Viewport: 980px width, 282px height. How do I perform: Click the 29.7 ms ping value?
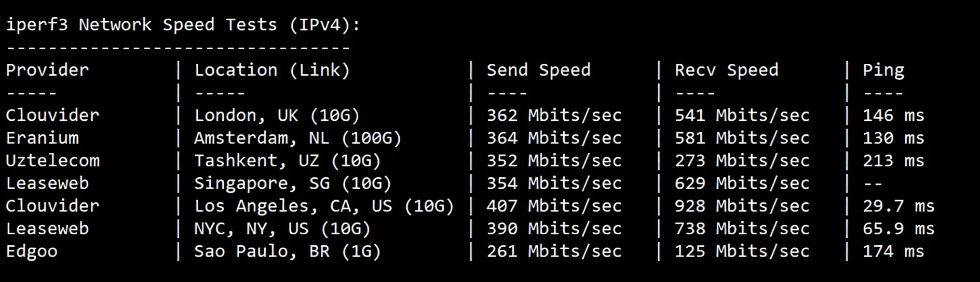coord(898,206)
